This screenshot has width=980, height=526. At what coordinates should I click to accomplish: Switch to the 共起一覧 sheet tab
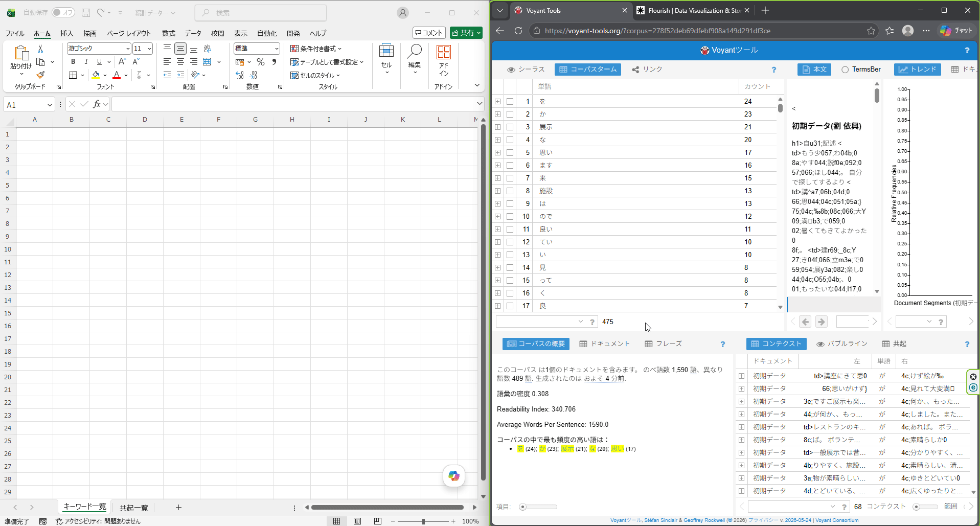tap(134, 508)
